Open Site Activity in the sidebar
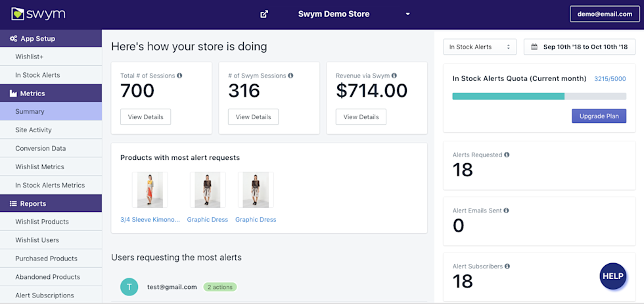This screenshot has width=644, height=304. [34, 130]
